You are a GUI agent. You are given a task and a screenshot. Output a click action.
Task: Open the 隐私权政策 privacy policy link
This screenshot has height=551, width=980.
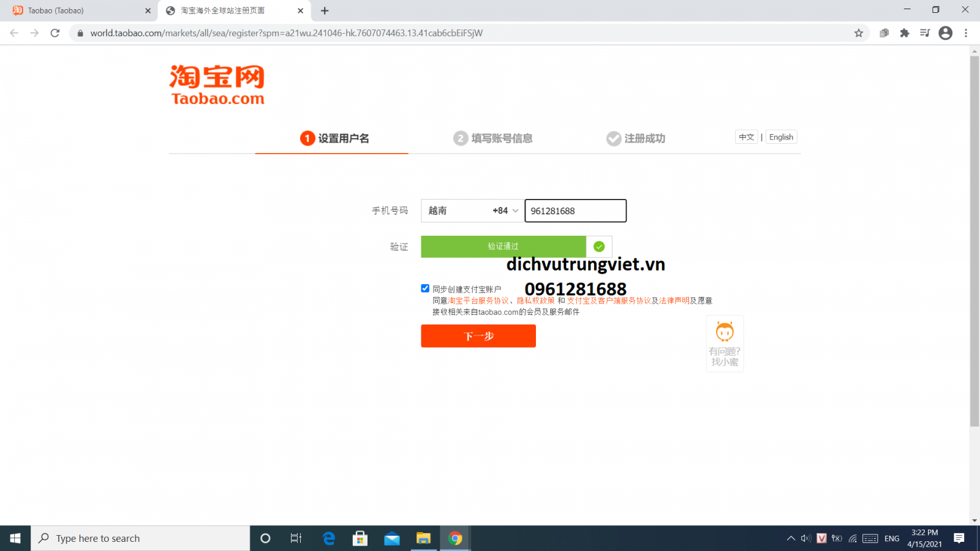[x=536, y=301]
